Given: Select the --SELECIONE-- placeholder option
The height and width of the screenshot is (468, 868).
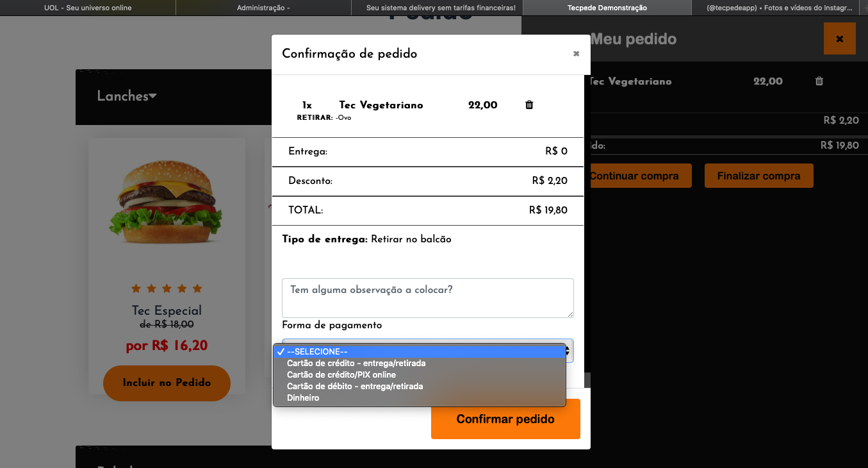Looking at the screenshot, I should tap(317, 351).
